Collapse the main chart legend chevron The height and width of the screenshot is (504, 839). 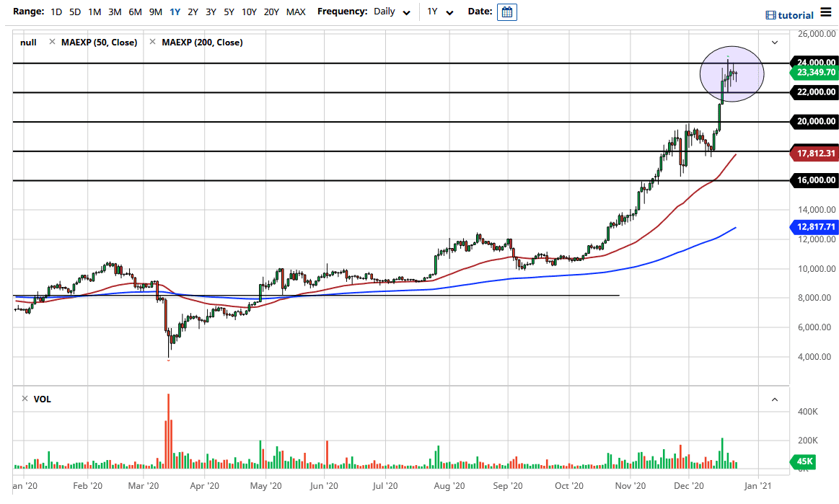(774, 43)
